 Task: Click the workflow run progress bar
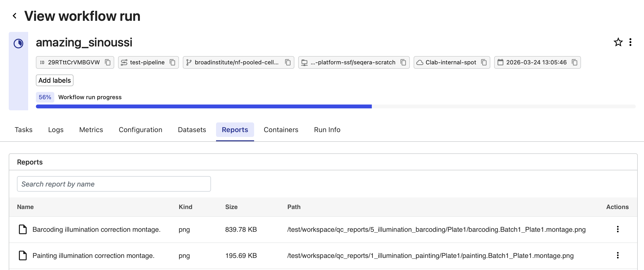tap(335, 106)
